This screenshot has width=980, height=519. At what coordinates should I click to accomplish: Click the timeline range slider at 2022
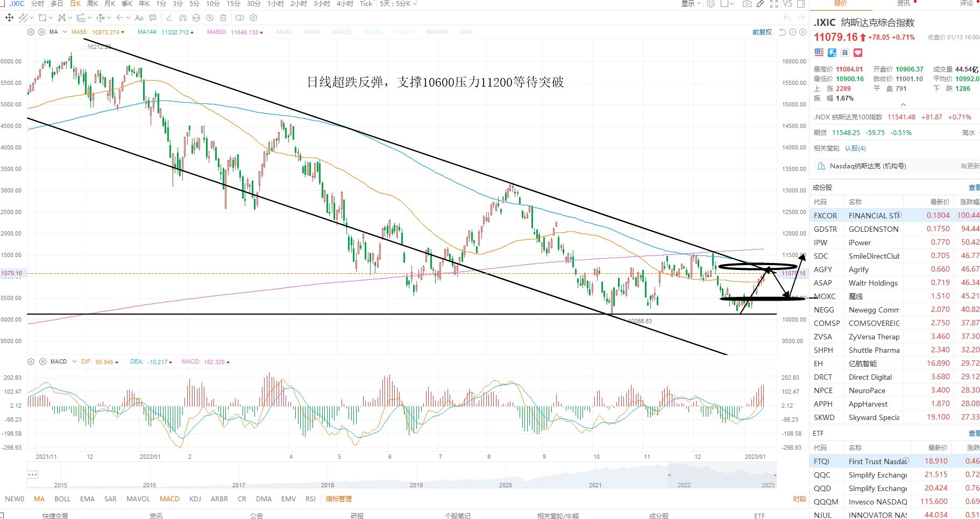click(x=684, y=485)
